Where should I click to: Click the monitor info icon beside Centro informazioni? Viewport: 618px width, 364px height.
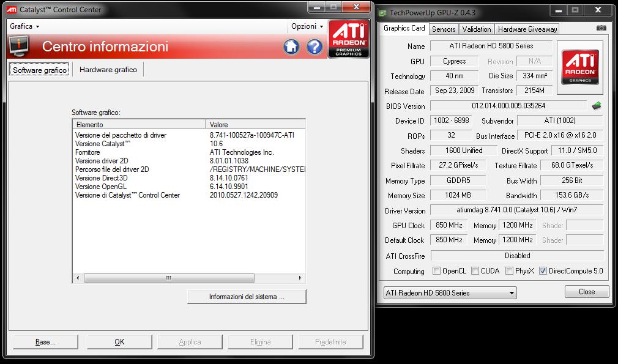tap(18, 46)
